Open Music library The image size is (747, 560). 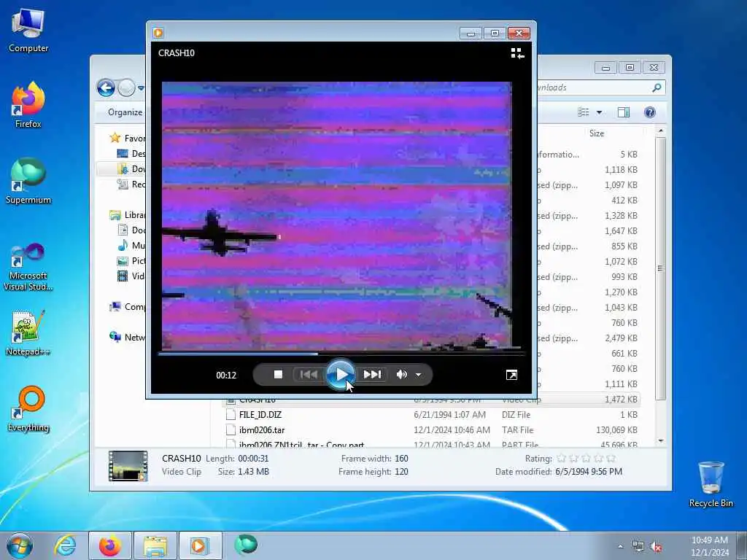click(x=131, y=245)
